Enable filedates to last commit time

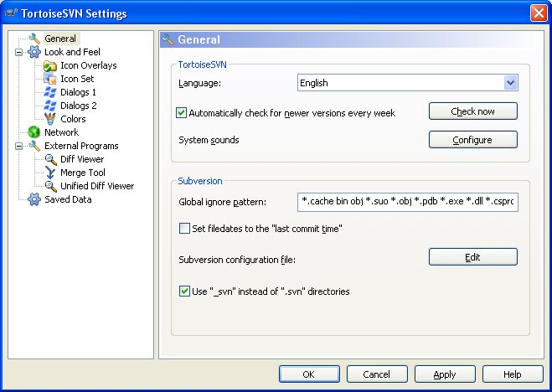[x=185, y=228]
